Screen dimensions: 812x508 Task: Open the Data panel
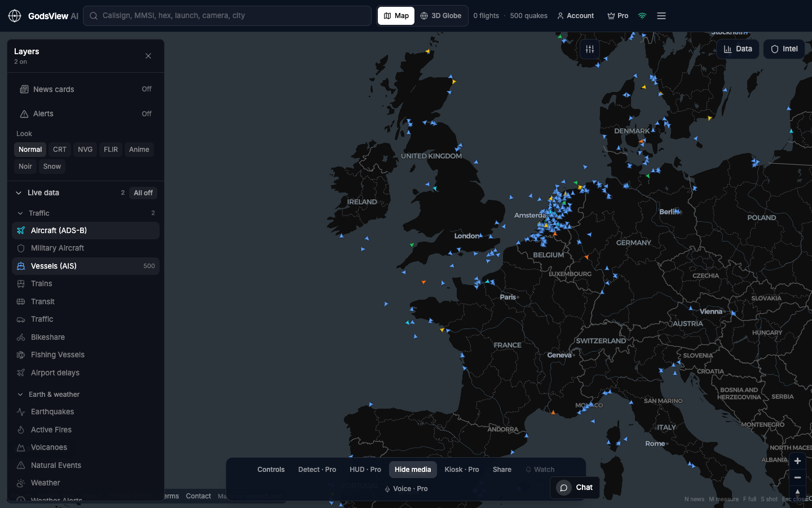click(738, 49)
